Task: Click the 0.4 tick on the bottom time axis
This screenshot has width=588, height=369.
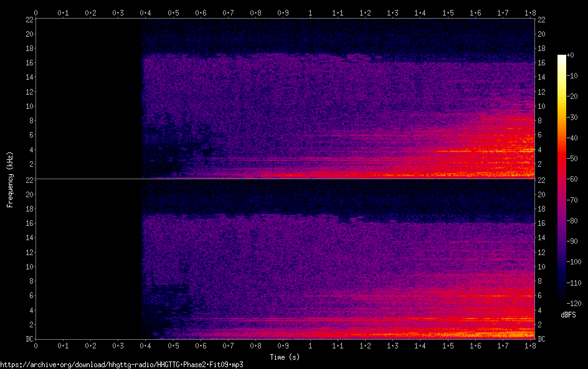Action: [145, 345]
